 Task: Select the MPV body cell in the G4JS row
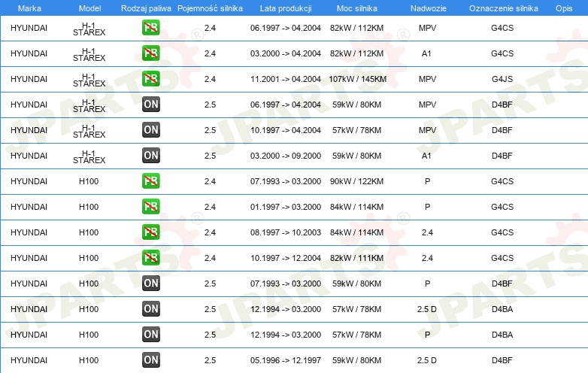click(428, 79)
